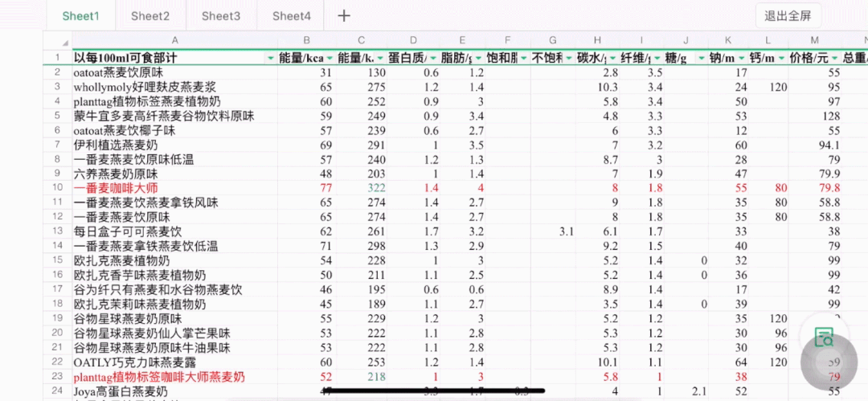Tap the floating search sheet icon
This screenshot has height=401, width=868.
[x=825, y=336]
